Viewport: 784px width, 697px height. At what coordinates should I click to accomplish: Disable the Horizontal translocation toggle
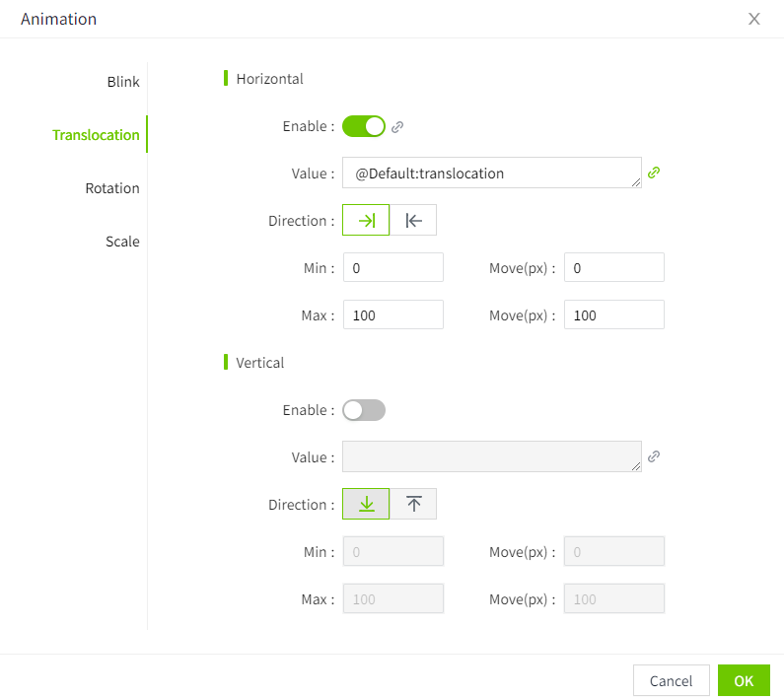[x=364, y=126]
